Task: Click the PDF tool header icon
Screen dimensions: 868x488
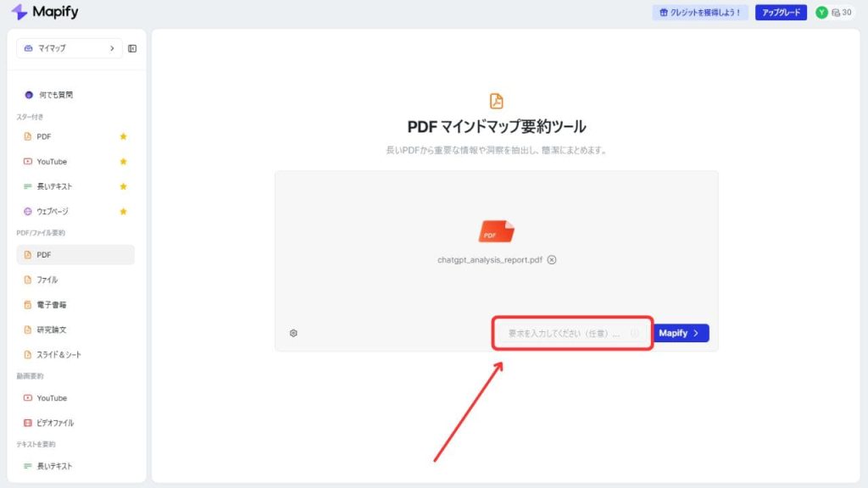Action: coord(497,102)
